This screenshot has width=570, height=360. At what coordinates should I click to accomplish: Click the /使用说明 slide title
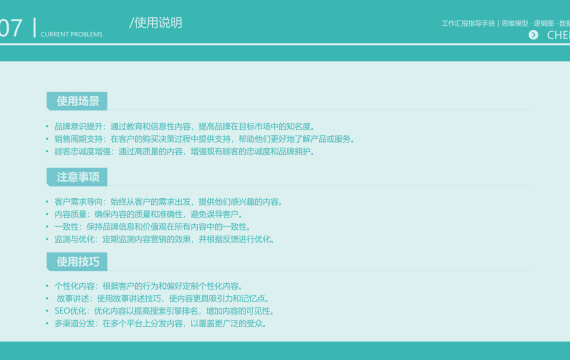click(156, 23)
